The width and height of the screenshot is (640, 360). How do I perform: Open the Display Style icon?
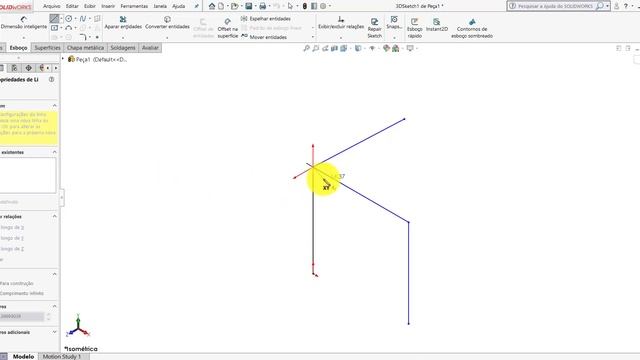tap(358, 48)
